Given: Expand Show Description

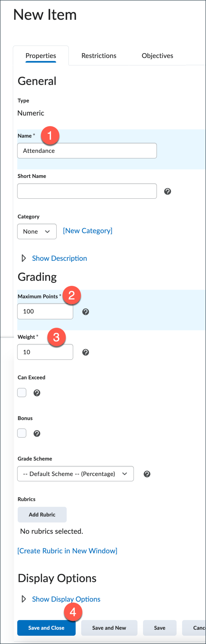Looking at the screenshot, I should coord(59,258).
